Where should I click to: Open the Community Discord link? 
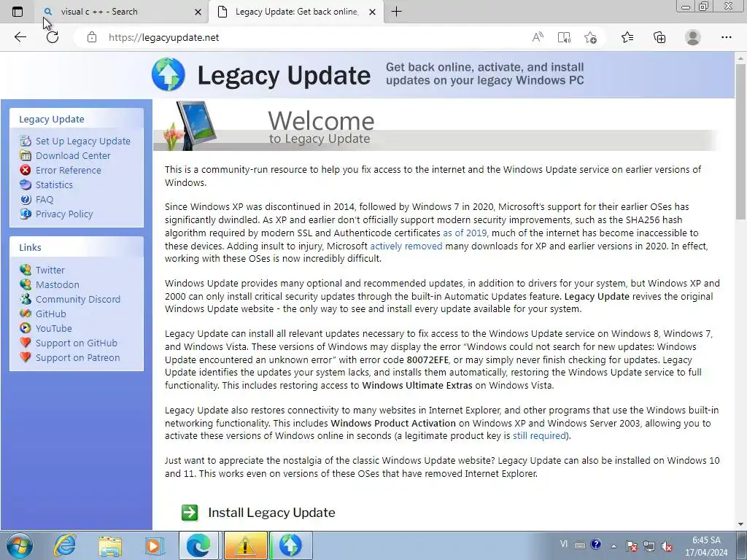click(78, 300)
